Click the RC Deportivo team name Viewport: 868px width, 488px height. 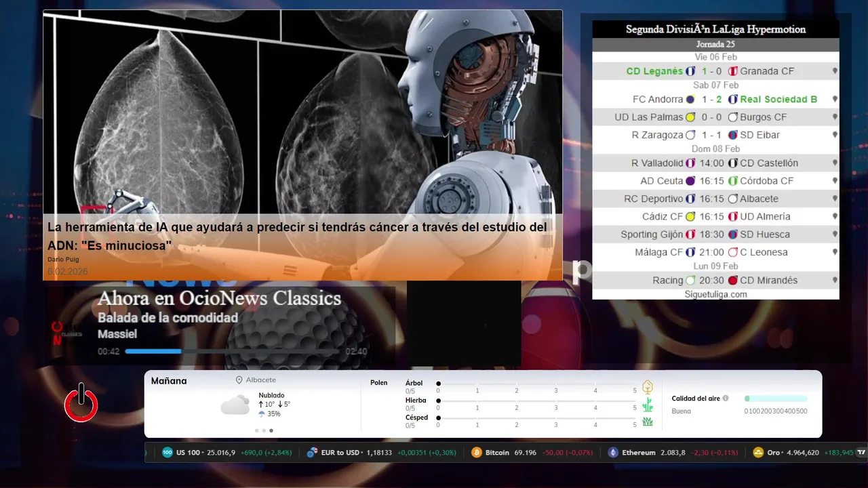654,199
